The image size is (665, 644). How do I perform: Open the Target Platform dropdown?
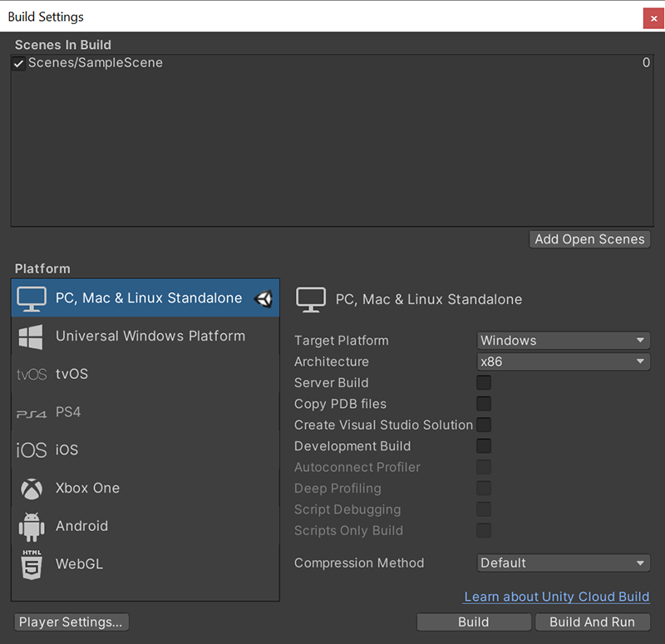(x=563, y=340)
